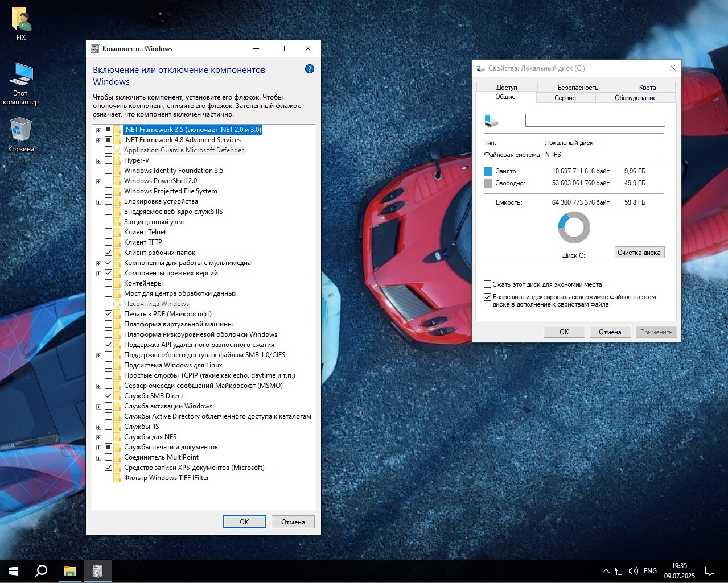The height and width of the screenshot is (583, 728).
Task: Open the Этот компьютер desktop icon
Action: pos(21,76)
